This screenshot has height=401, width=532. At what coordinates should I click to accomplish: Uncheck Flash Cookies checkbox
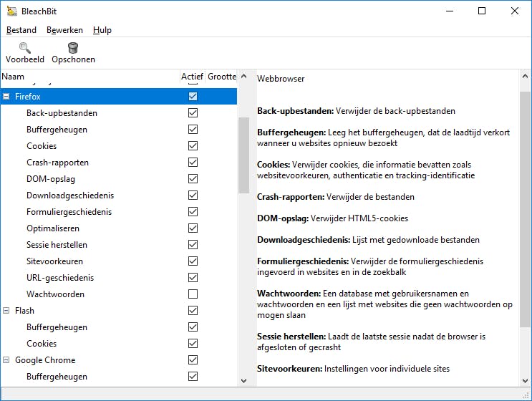(x=193, y=343)
